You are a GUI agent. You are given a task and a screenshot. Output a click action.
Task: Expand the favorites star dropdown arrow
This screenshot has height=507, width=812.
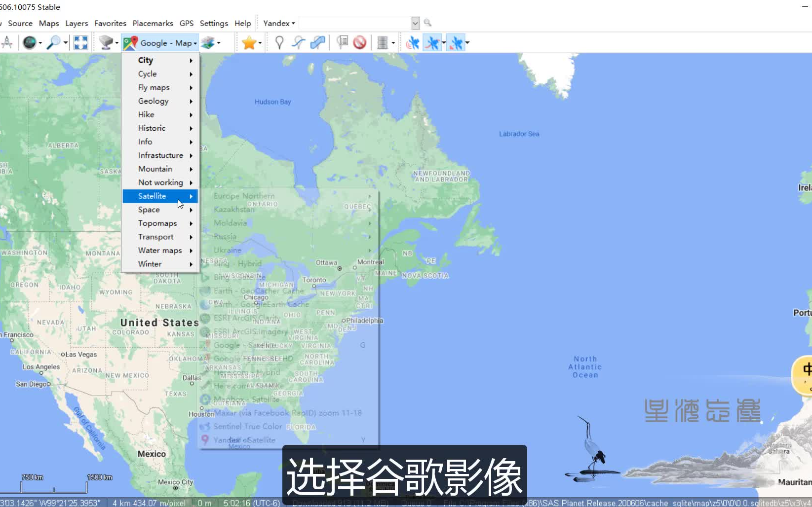260,43
